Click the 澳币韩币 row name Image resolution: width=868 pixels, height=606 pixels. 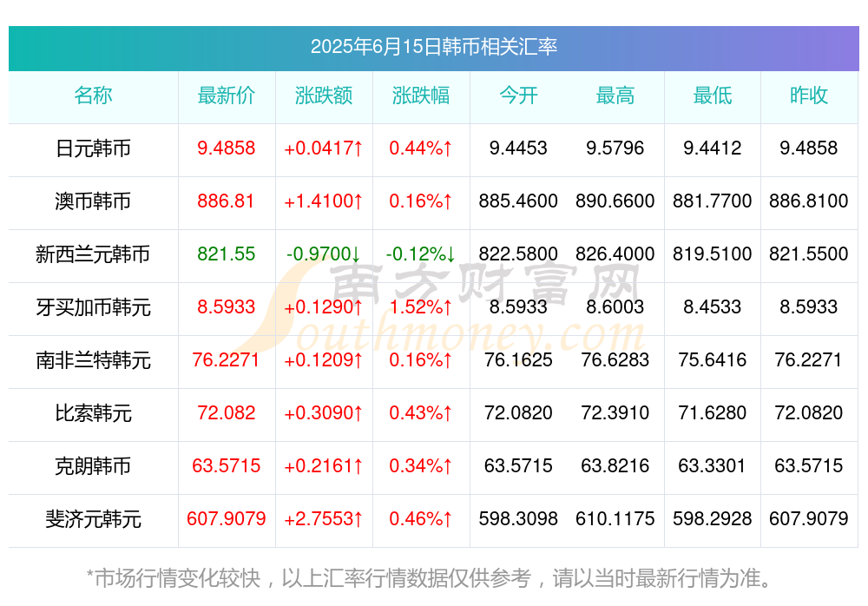(x=93, y=201)
